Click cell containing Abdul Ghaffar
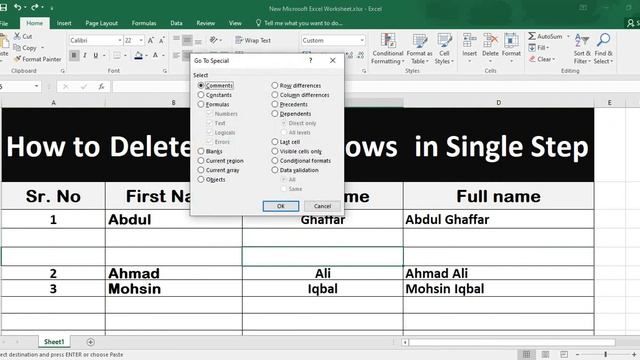The height and width of the screenshot is (360, 640). (498, 220)
